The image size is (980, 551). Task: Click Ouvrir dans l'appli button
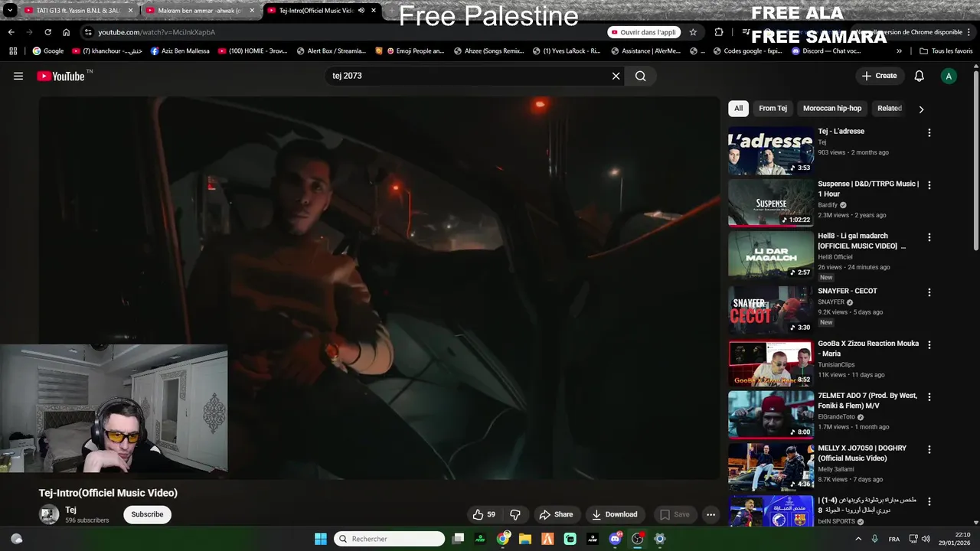pos(644,32)
